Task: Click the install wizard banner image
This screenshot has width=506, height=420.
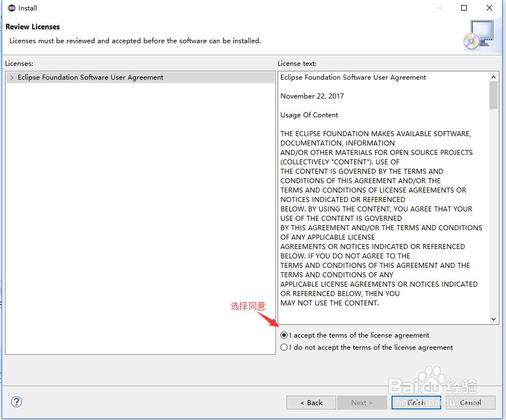Action: (479, 35)
